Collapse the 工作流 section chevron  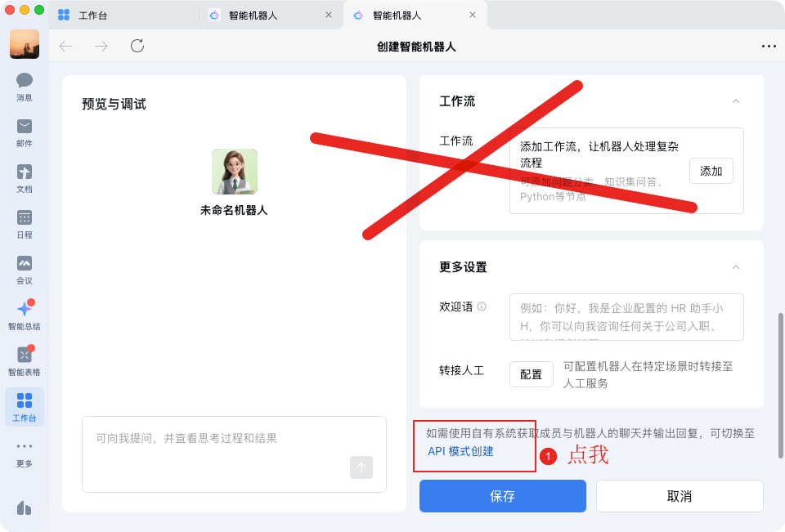click(735, 101)
